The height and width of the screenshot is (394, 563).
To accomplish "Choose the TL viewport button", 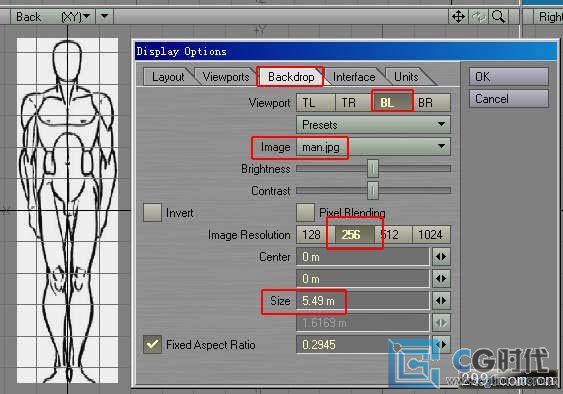I will (315, 103).
